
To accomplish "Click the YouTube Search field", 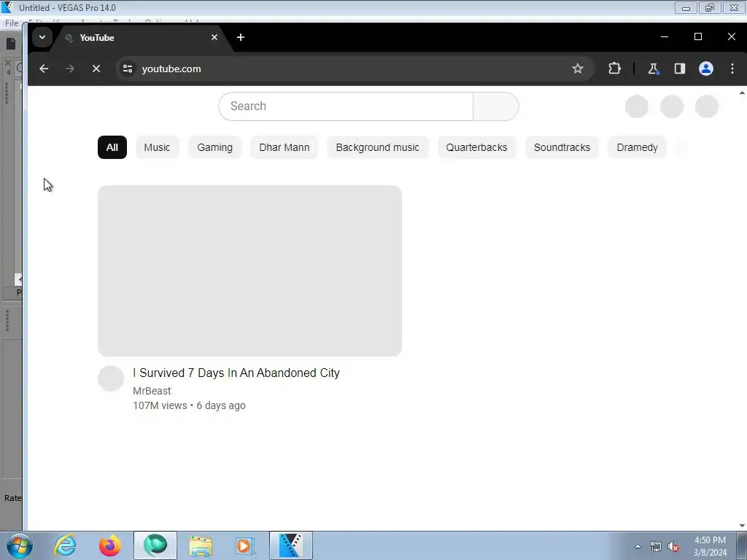I will click(x=346, y=106).
